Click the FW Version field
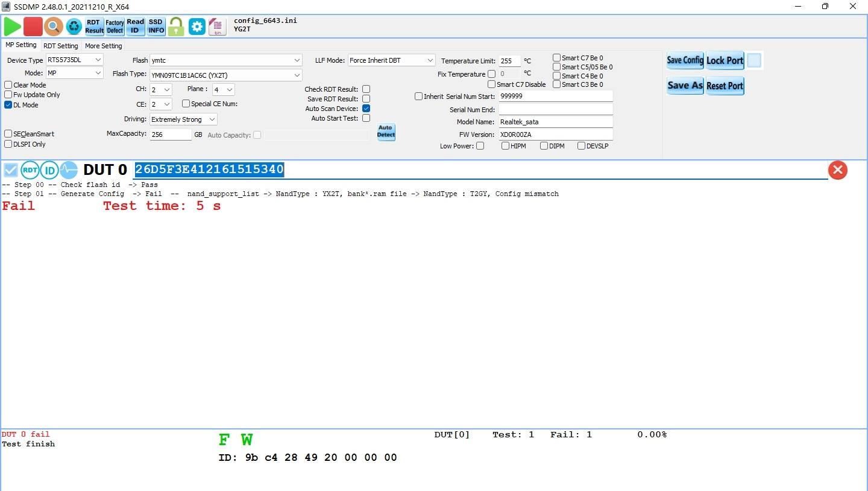Viewport: 868px width, 491px height. [x=556, y=135]
